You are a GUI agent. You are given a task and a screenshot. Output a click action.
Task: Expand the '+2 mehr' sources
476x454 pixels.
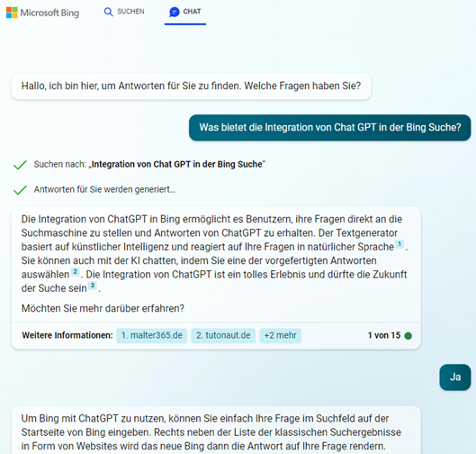pyautogui.click(x=280, y=335)
